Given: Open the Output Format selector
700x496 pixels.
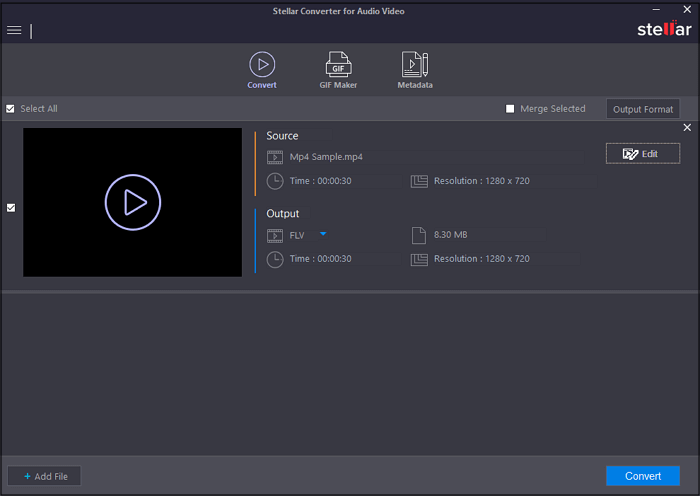Looking at the screenshot, I should [x=642, y=109].
